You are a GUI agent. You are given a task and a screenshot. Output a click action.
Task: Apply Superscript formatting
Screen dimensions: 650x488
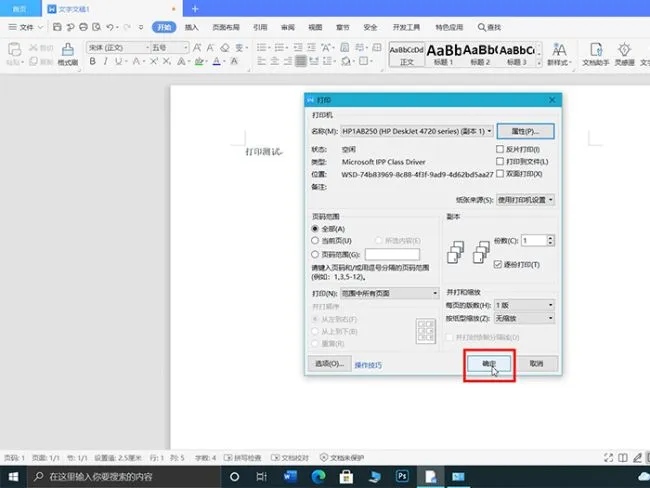(154, 62)
